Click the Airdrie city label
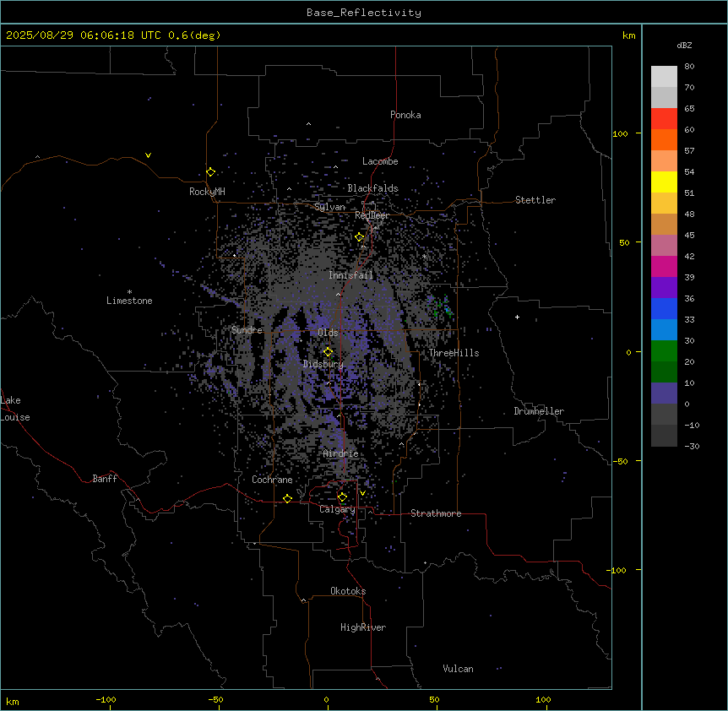This screenshot has width=728, height=711. [340, 453]
